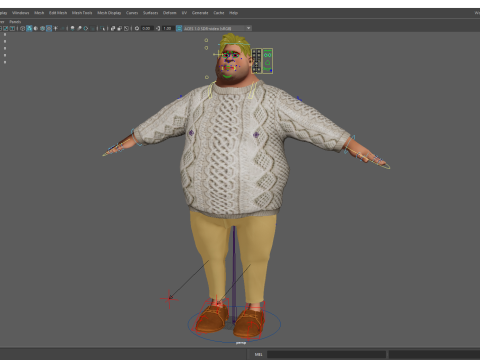Toggle Smooth Shade All display

click(x=29, y=28)
